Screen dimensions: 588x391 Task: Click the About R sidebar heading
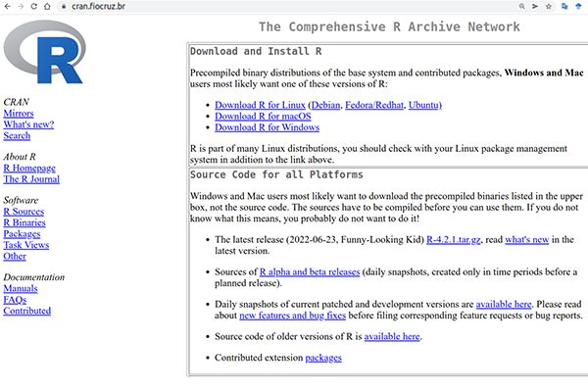20,157
